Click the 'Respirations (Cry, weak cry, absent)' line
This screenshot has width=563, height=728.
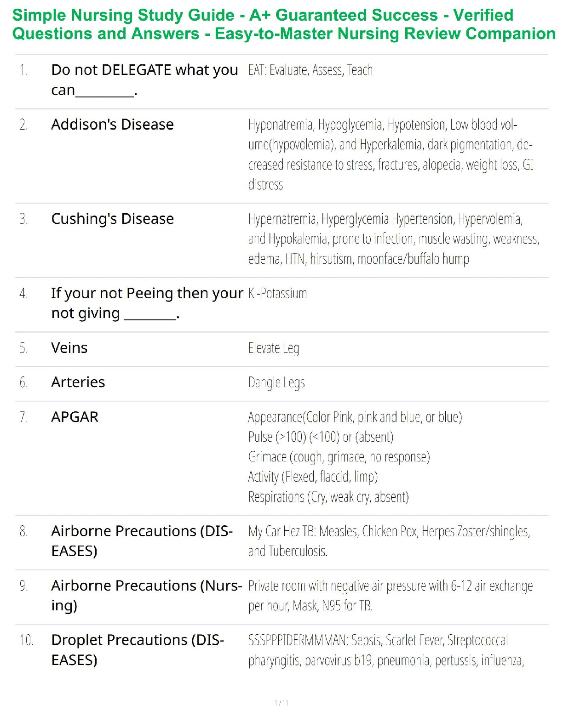pos(328,497)
